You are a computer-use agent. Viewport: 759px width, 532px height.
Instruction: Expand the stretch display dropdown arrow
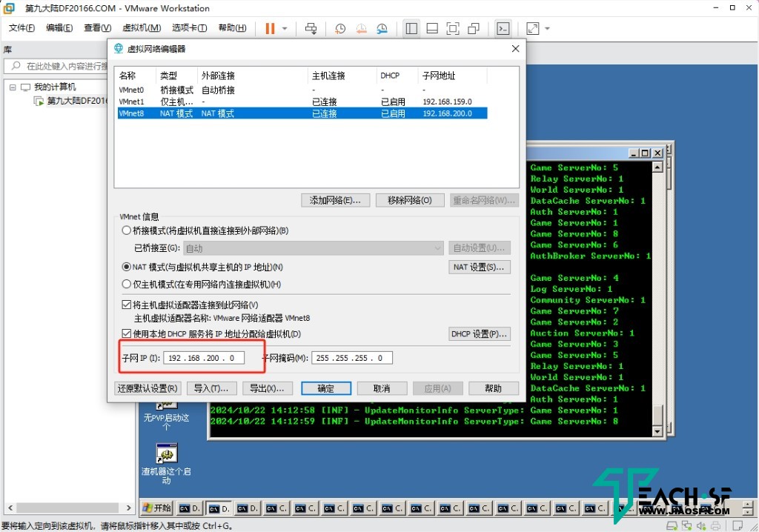548,29
